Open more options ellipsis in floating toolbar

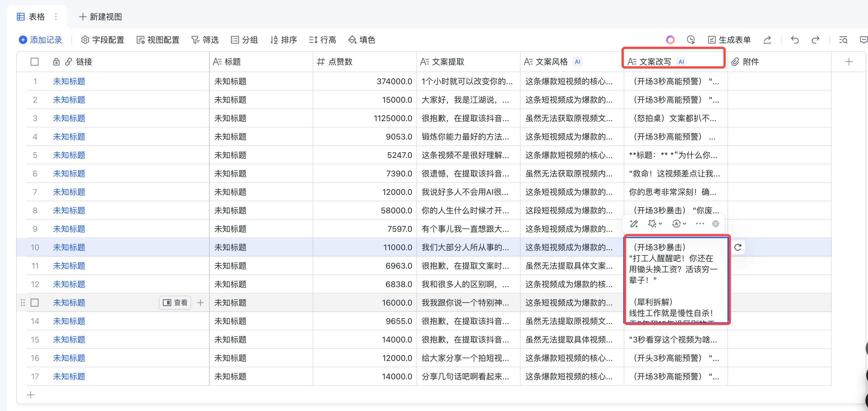click(700, 224)
